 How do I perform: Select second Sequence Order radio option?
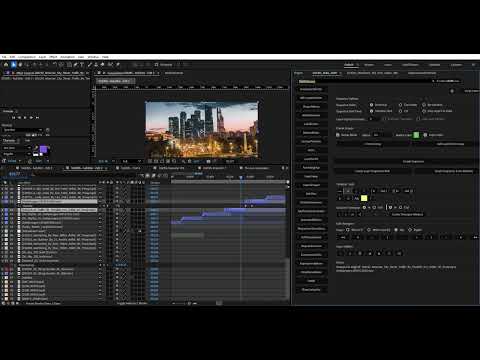coord(400,105)
